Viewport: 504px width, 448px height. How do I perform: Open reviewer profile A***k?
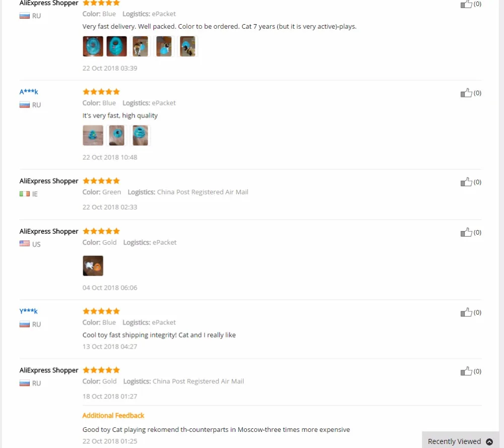point(29,92)
